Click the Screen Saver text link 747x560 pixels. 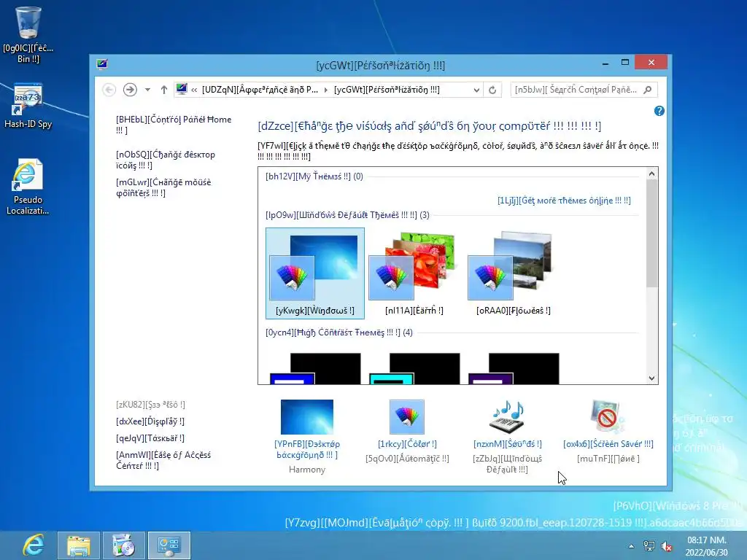608,444
